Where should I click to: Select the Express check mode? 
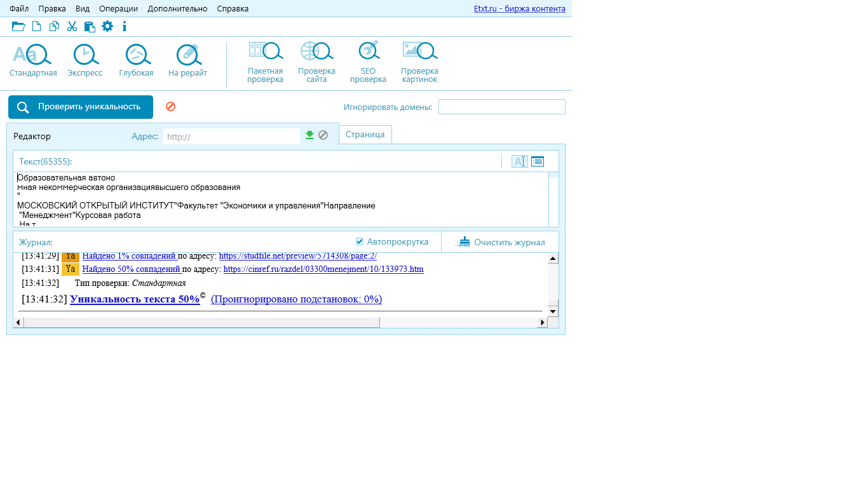pos(85,55)
